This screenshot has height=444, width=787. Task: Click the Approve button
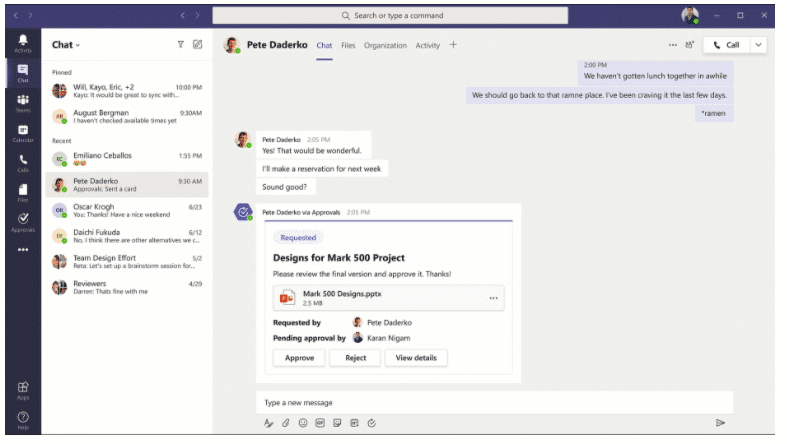point(299,357)
